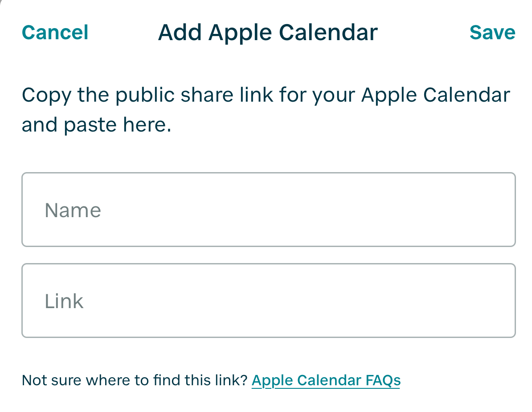Click the 'Not sure where to find this link?' text

135,380
